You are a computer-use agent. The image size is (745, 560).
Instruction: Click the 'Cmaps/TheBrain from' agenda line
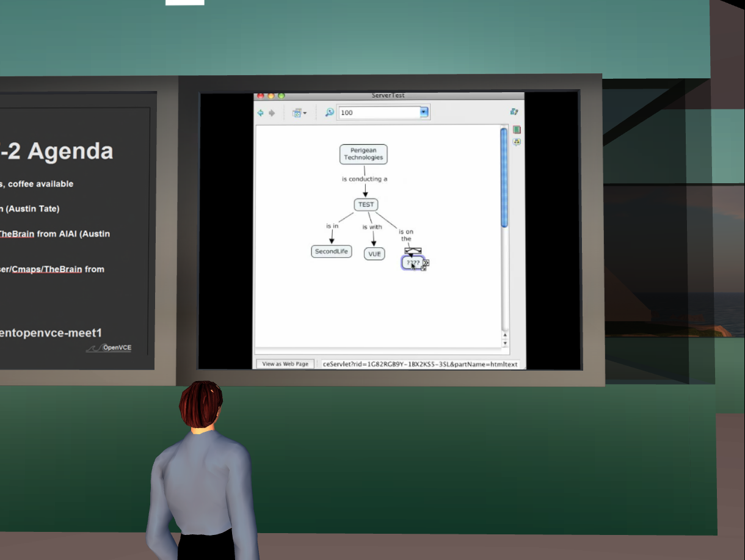point(58,269)
